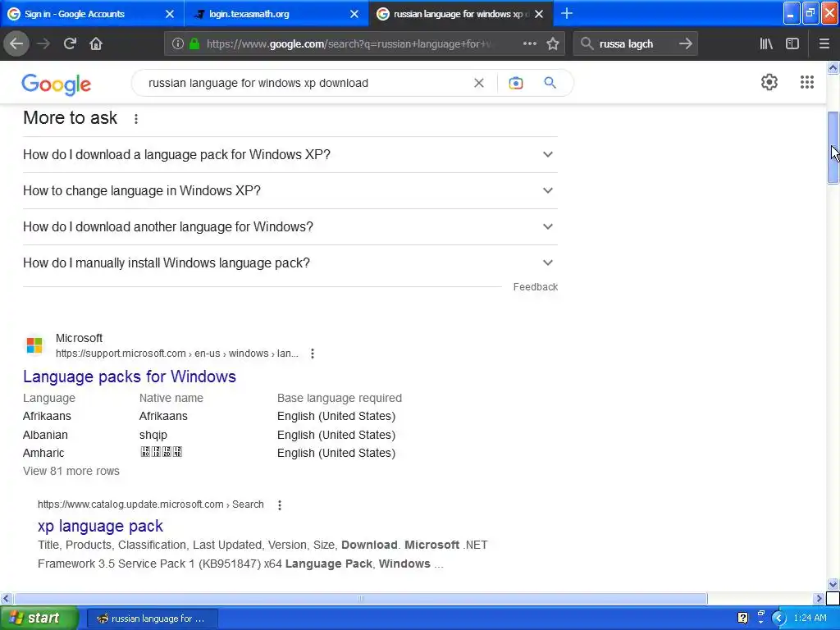
Task: Open options for Microsoft support result
Action: [313, 354]
